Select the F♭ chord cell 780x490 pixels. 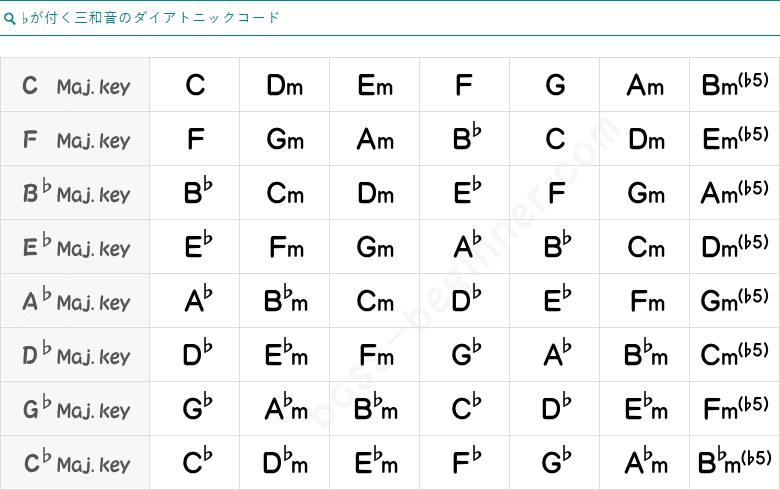click(x=465, y=463)
